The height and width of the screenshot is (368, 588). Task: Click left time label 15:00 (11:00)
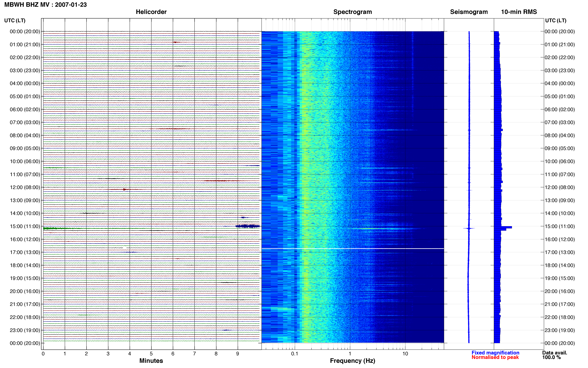pyautogui.click(x=25, y=226)
